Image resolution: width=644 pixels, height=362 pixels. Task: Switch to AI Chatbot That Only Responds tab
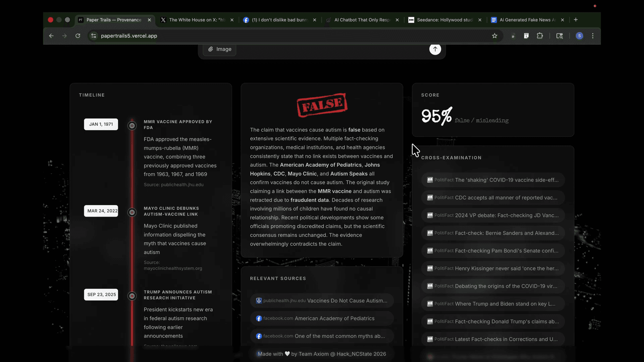(x=362, y=20)
